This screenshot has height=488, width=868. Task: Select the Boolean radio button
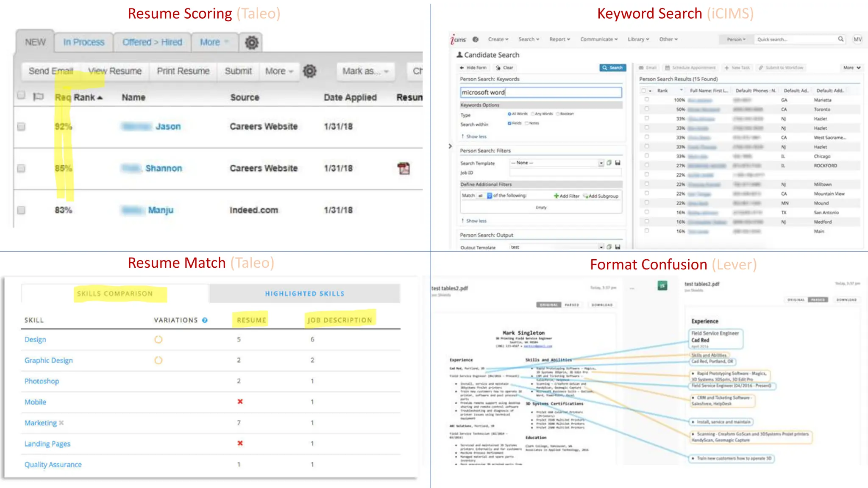[x=558, y=114]
